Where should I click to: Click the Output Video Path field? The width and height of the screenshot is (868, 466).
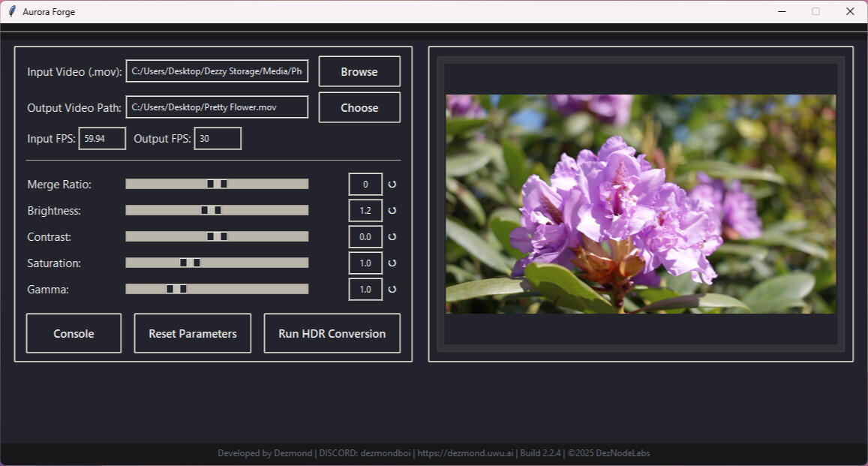pyautogui.click(x=217, y=107)
